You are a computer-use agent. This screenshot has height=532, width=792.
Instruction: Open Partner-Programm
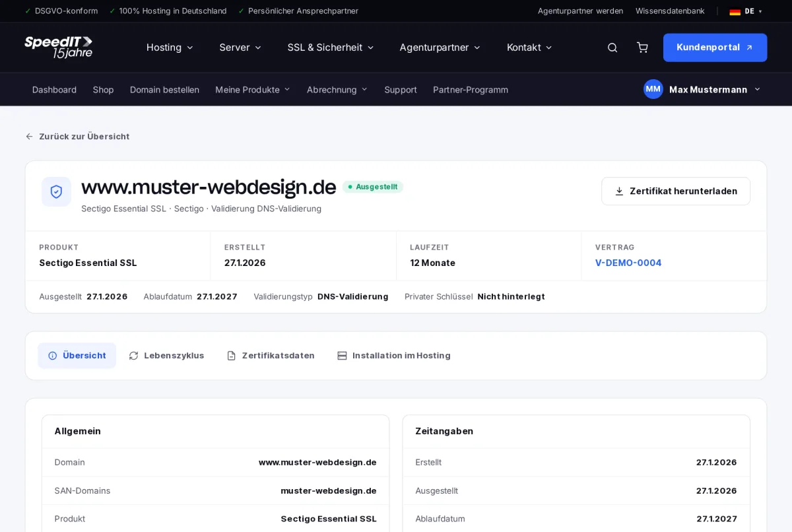471,90
